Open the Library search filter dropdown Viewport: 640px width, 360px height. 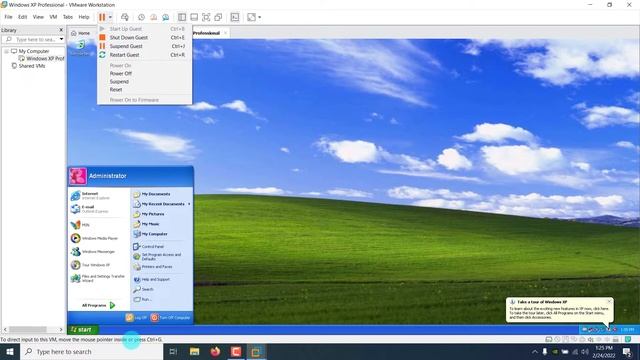tap(61, 40)
